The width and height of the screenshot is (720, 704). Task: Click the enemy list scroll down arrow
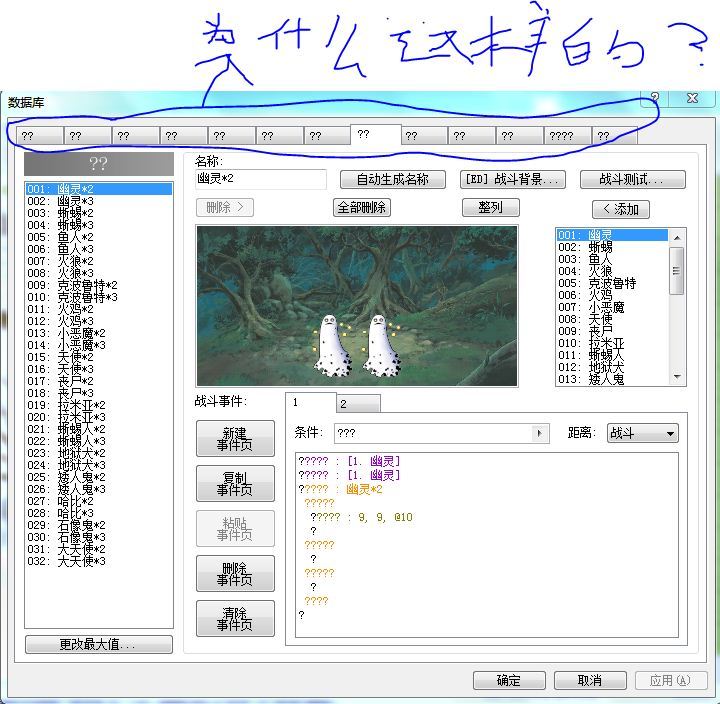pyautogui.click(x=677, y=377)
